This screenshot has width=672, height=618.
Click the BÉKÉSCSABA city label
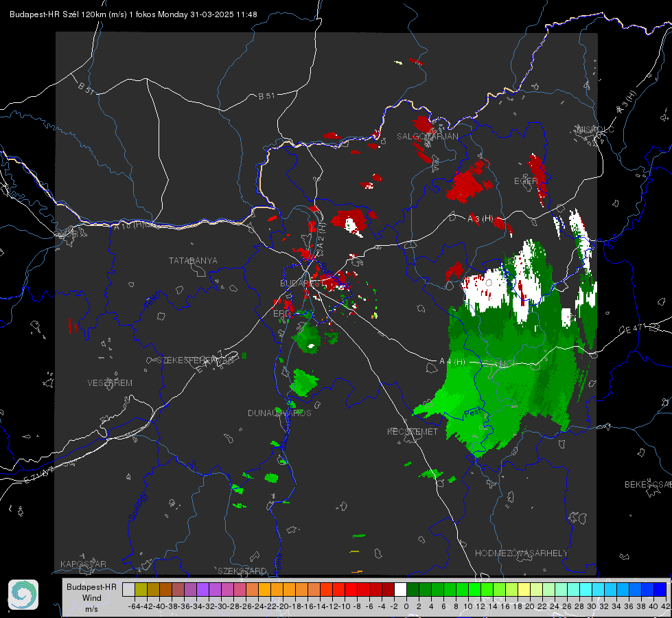tap(648, 484)
